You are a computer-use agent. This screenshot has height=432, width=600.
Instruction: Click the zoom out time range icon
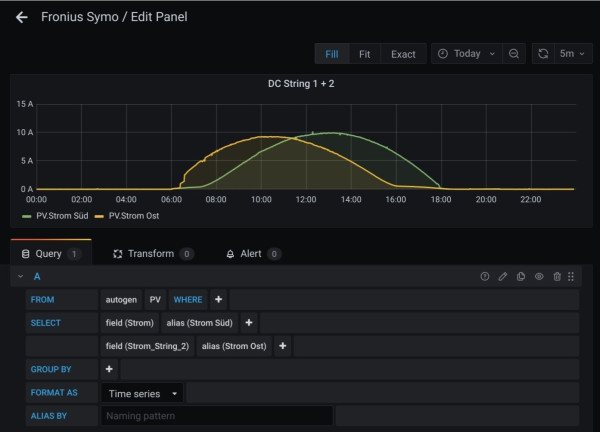(x=513, y=54)
